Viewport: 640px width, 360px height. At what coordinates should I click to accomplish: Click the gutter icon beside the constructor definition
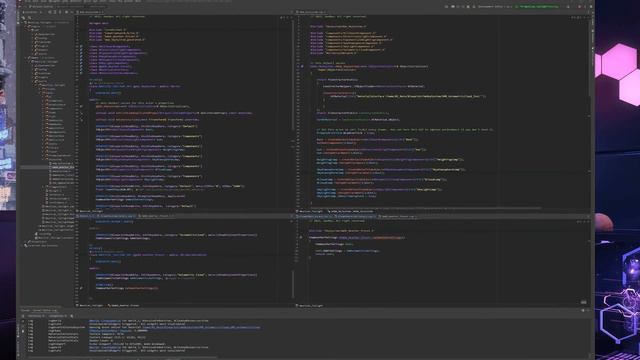point(302,67)
